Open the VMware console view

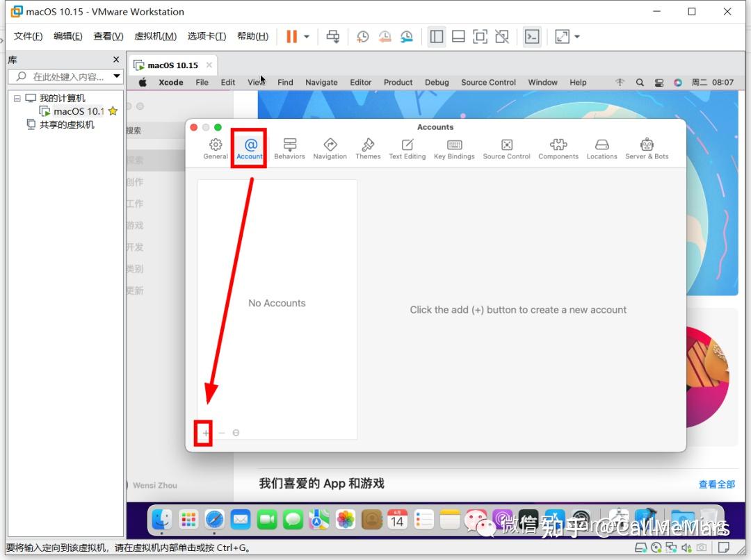[532, 36]
